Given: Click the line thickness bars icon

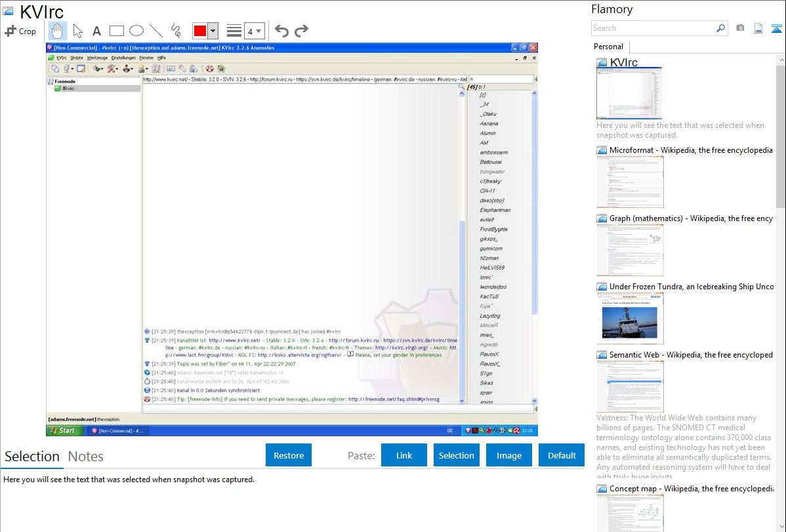Looking at the screenshot, I should (x=234, y=31).
